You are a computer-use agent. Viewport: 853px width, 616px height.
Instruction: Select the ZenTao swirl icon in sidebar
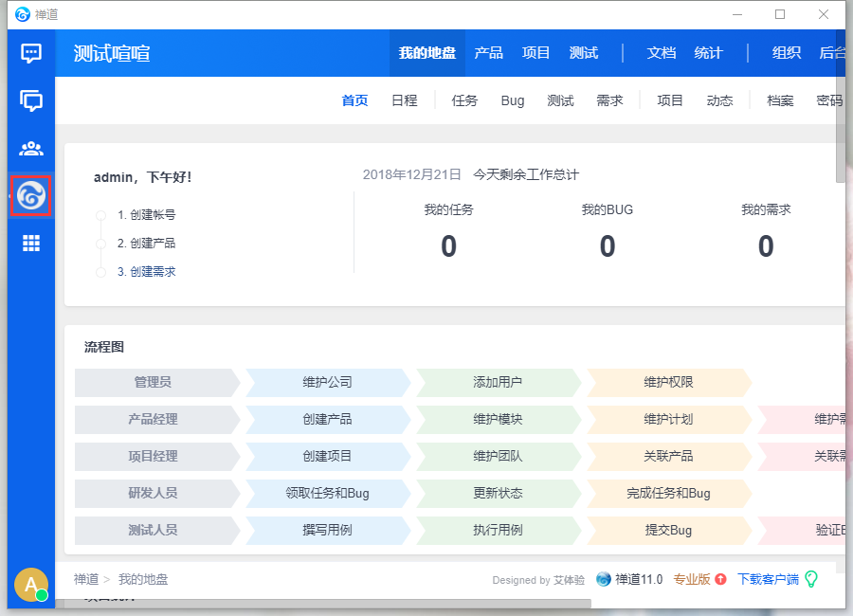pyautogui.click(x=31, y=196)
